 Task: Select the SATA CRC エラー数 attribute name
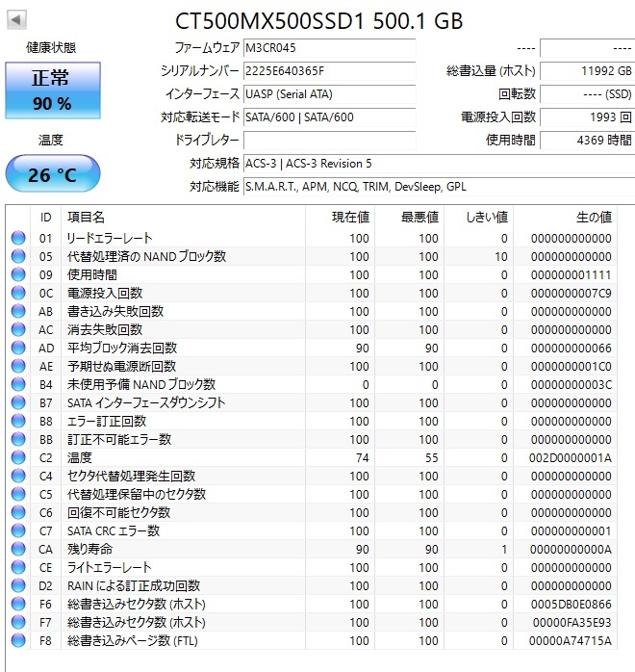[x=114, y=530]
